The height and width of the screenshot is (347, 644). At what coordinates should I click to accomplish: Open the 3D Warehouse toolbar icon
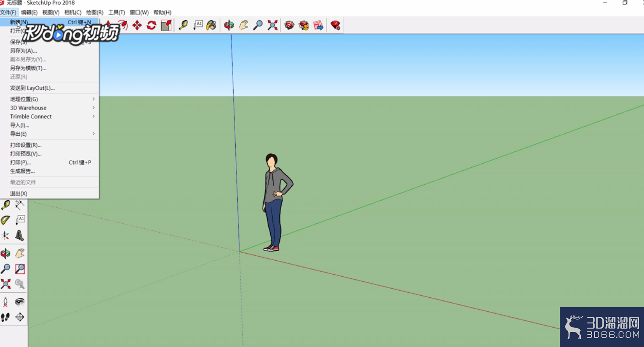point(289,25)
